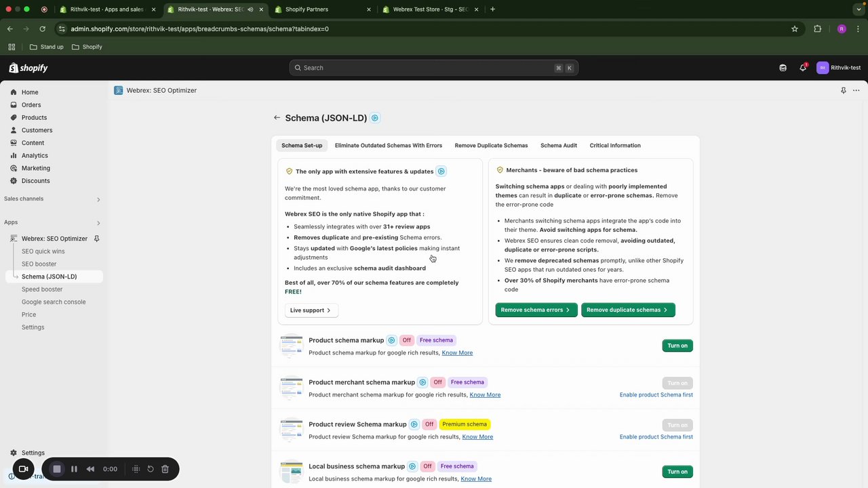Switch to the Schema Audit tab
868x488 pixels.
559,146
